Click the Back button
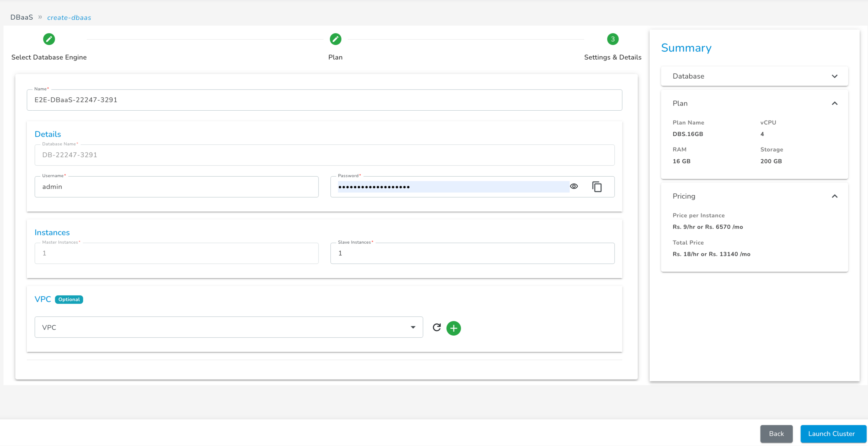This screenshot has height=446, width=868. coord(776,434)
